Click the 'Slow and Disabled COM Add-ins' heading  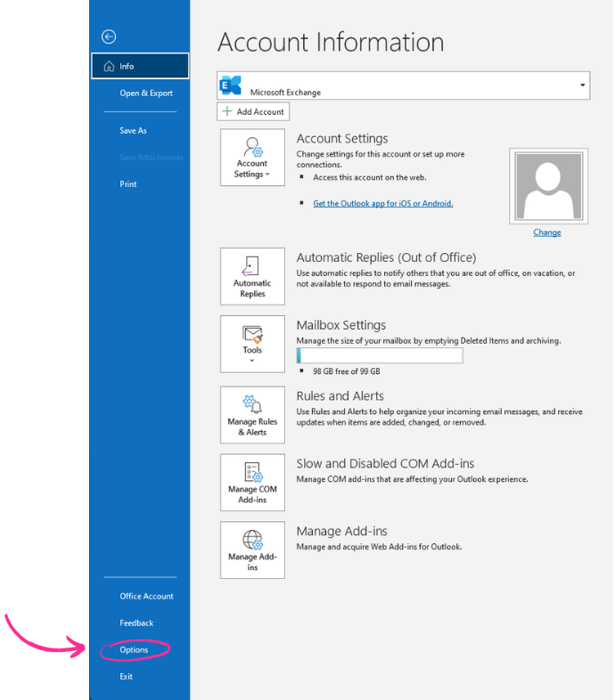[x=385, y=463]
